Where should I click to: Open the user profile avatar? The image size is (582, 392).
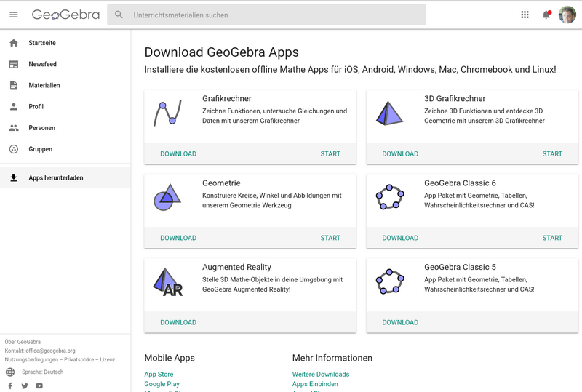coord(567,15)
